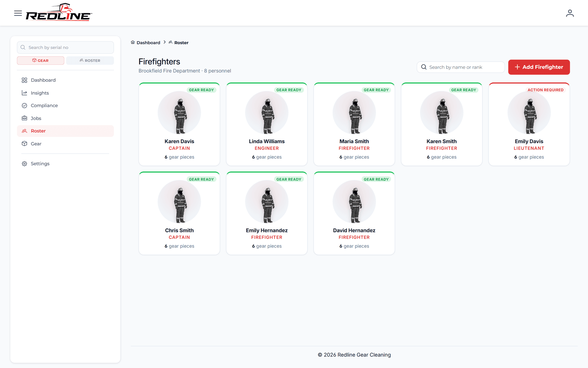Image resolution: width=588 pixels, height=368 pixels.
Task: Click the Insights chart icon
Action: [x=25, y=93]
